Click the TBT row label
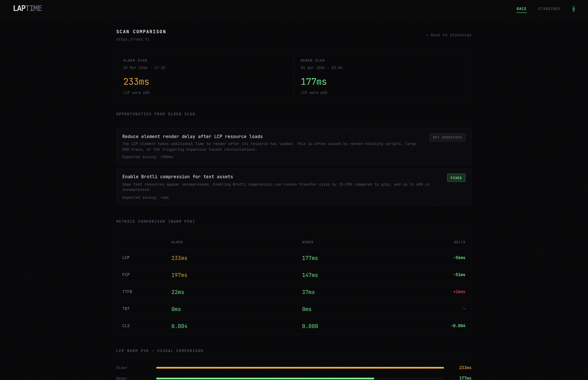 126,309
